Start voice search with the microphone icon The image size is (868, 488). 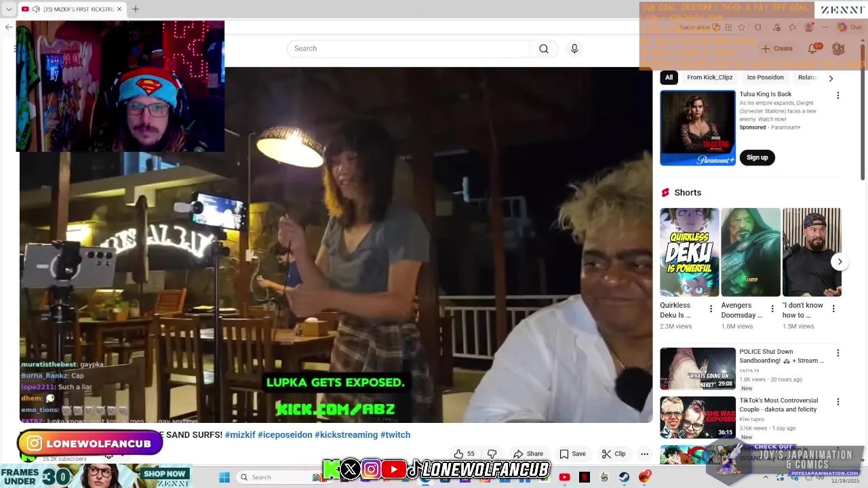coord(574,49)
